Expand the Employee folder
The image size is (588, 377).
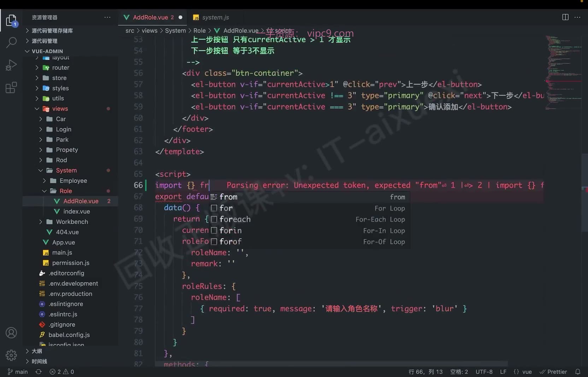(x=73, y=180)
